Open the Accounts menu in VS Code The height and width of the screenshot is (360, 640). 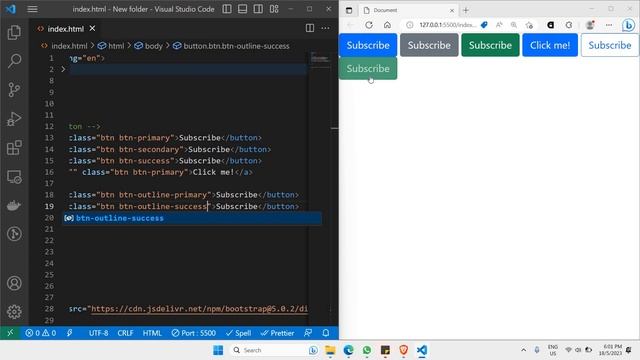14,283
